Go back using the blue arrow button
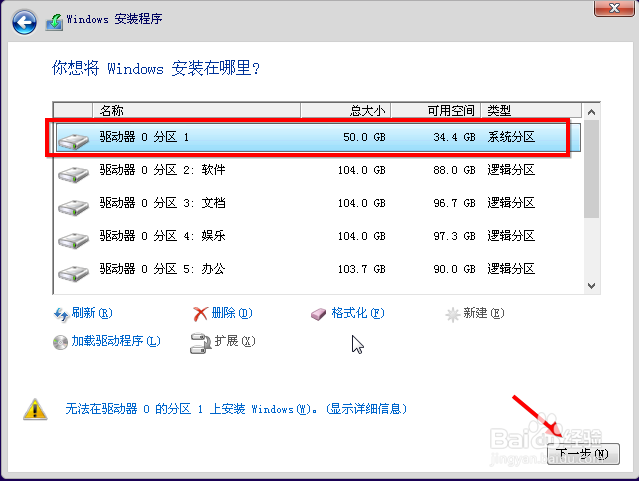639x481 pixels. pos(24,22)
